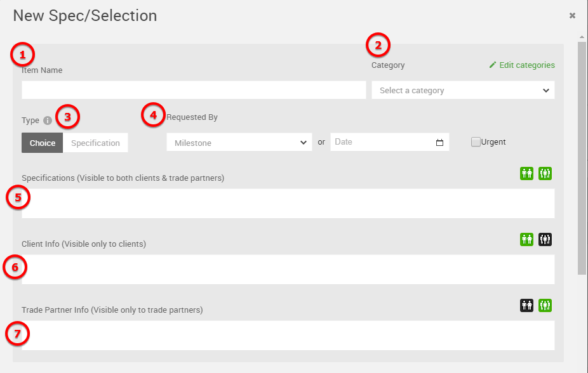Click into the Trade Partner Info text area
This screenshot has width=588, height=373.
tap(288, 335)
